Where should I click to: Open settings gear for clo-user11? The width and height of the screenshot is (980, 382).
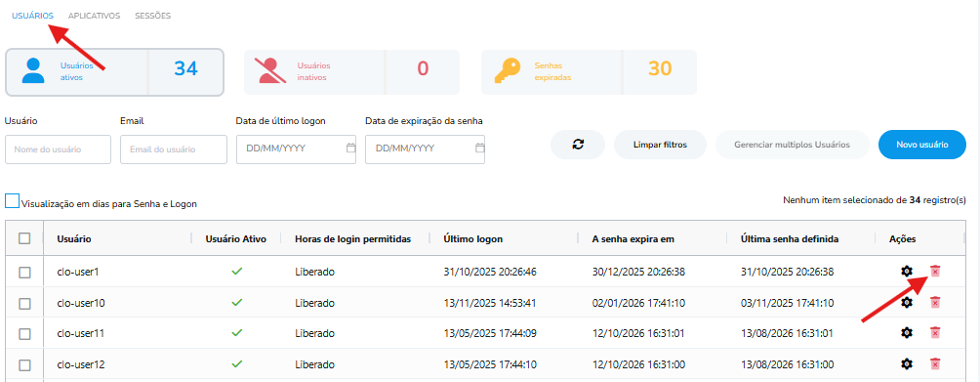click(x=907, y=332)
